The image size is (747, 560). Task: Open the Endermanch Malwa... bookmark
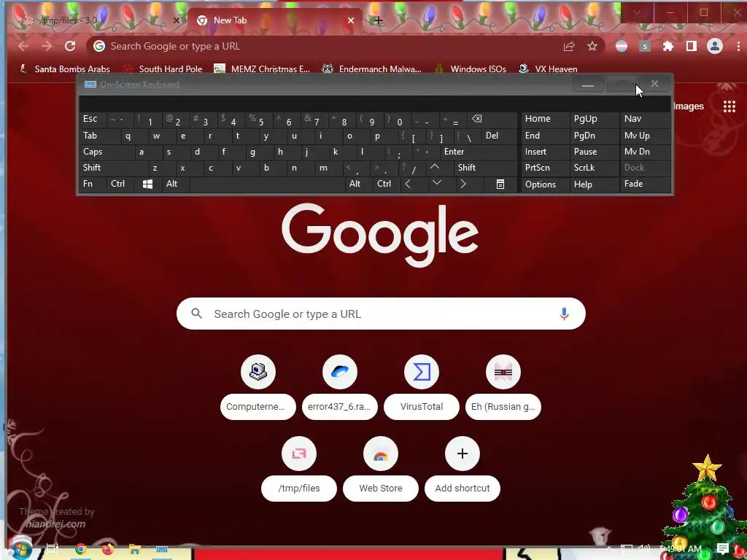tap(371, 69)
